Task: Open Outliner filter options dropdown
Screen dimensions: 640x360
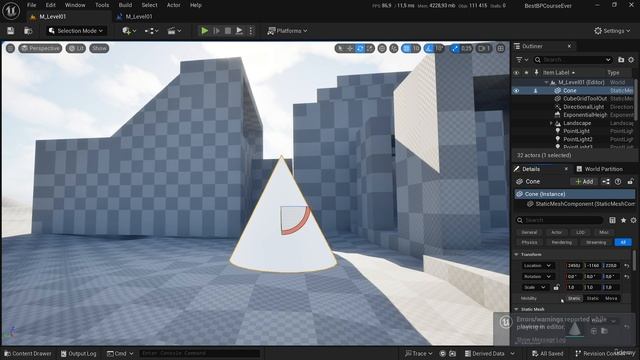Action: [x=522, y=60]
